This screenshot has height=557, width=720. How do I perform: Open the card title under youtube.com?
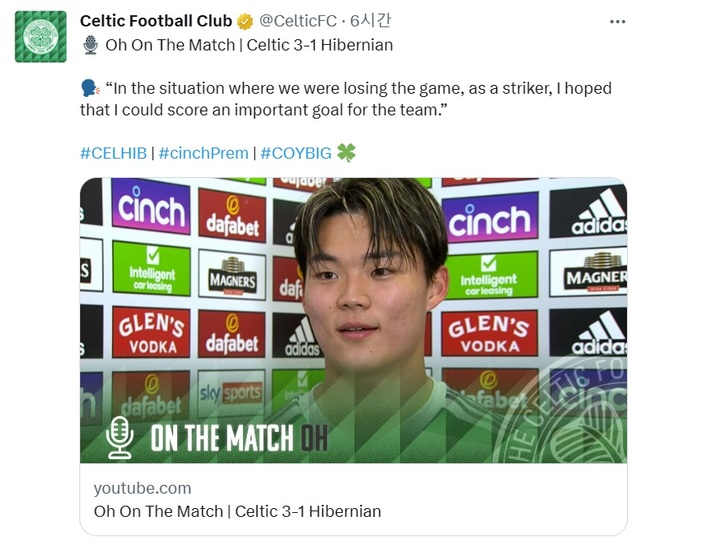[x=236, y=511]
